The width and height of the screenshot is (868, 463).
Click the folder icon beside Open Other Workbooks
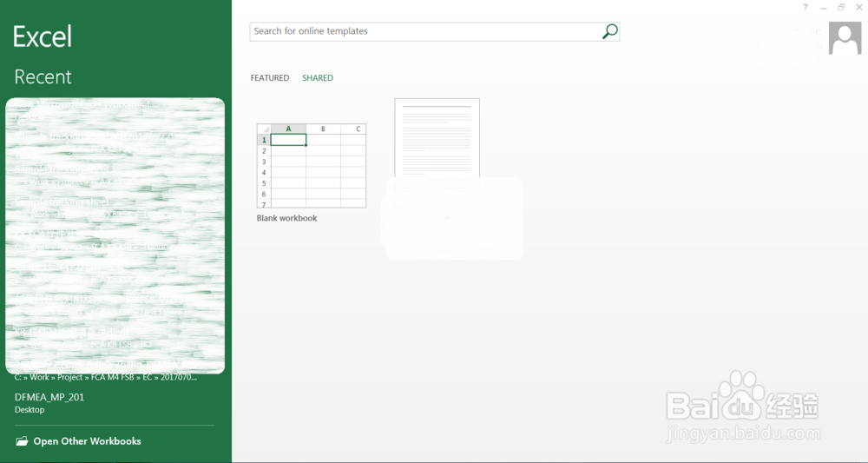pyautogui.click(x=22, y=441)
